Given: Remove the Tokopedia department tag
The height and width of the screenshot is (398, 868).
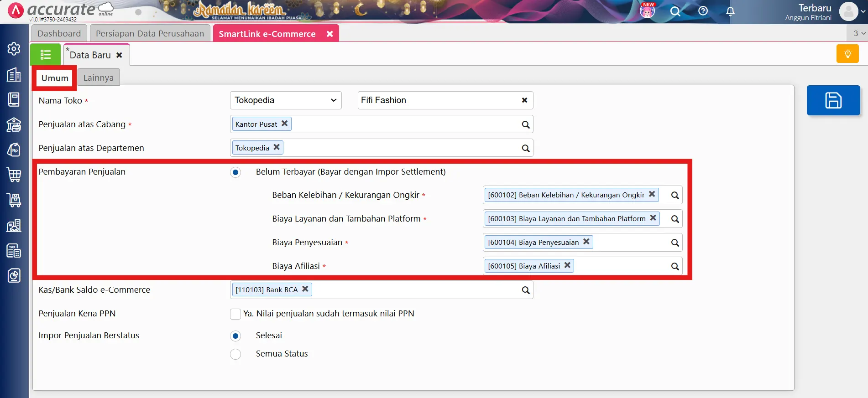Looking at the screenshot, I should [277, 147].
